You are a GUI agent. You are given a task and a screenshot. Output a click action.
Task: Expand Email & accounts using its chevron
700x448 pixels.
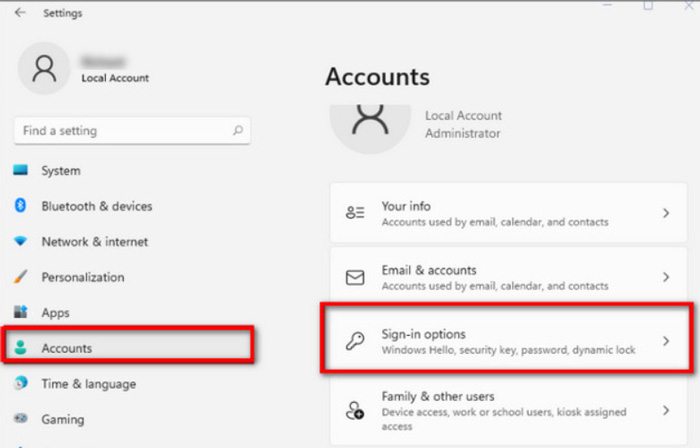(666, 277)
